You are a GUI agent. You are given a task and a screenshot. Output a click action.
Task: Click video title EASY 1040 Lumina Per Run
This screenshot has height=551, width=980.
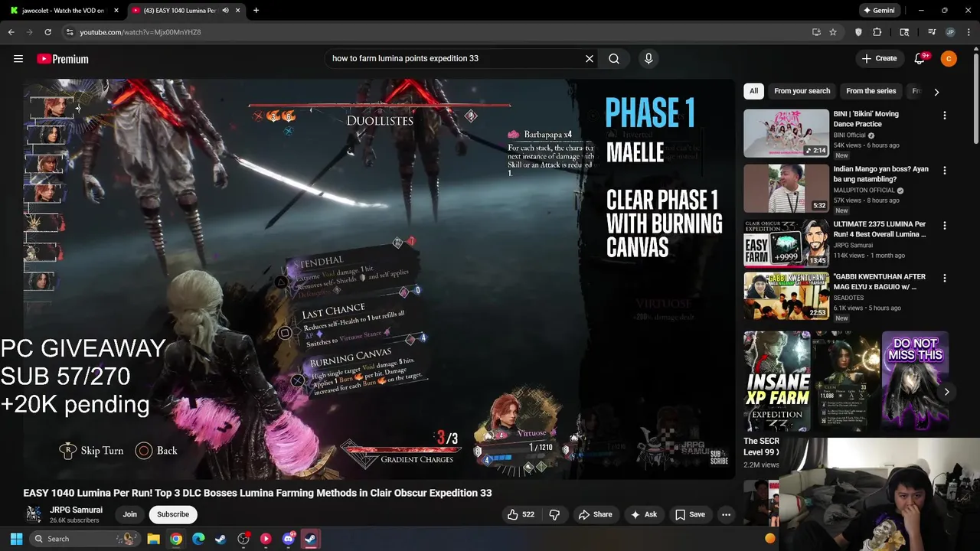[257, 493]
